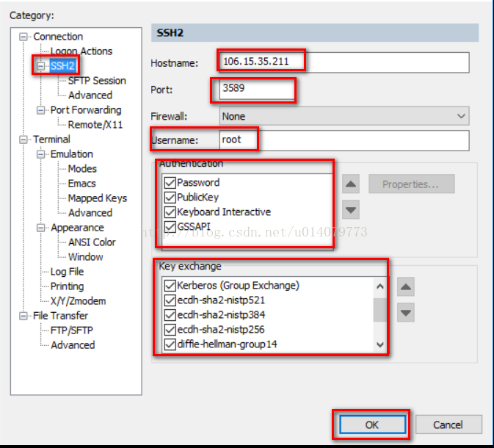Toggle PublicKey authentication checkbox
Viewport: 494px width, 448px height.
point(170,198)
